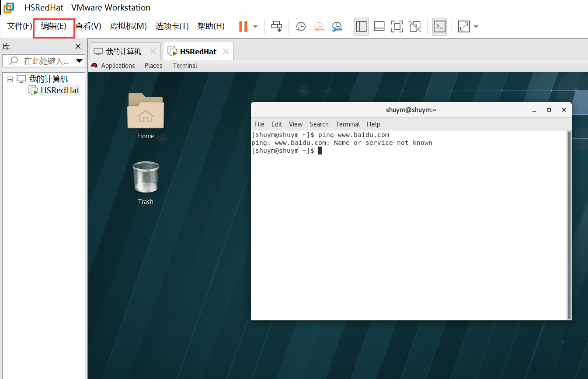Switch to the HSRedHat tab
588x379 pixels.
(198, 52)
